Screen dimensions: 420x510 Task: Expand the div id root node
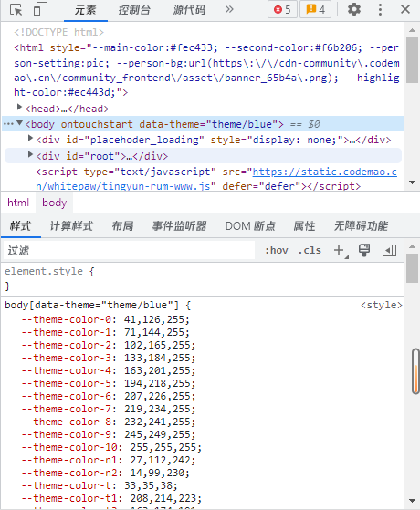click(x=30, y=154)
